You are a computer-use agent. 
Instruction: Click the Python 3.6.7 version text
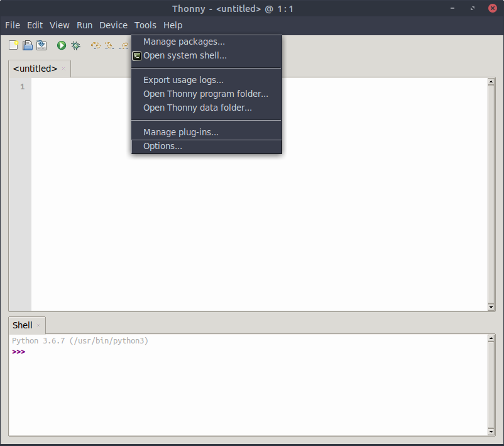80,341
